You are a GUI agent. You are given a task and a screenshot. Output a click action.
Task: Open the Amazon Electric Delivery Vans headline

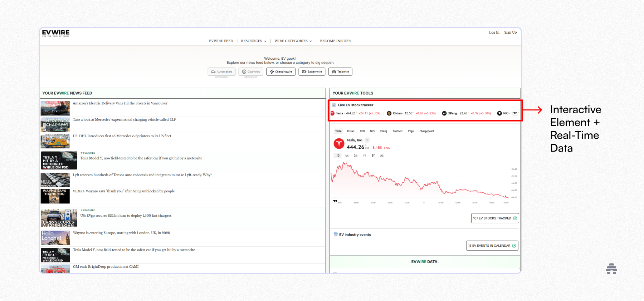coord(120,103)
